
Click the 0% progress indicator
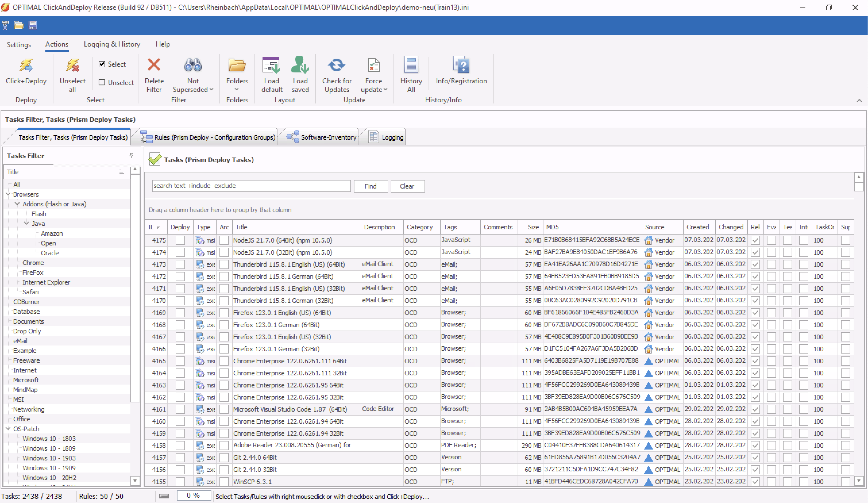click(194, 496)
